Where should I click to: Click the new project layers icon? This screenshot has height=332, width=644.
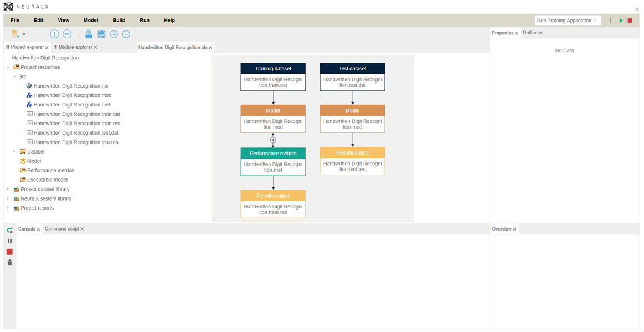(15, 34)
